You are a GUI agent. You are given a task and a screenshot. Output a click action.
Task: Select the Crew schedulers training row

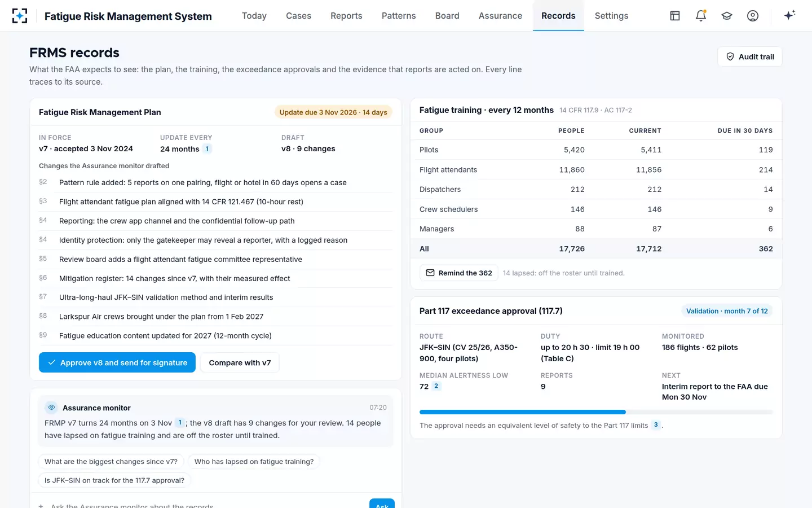coord(596,209)
